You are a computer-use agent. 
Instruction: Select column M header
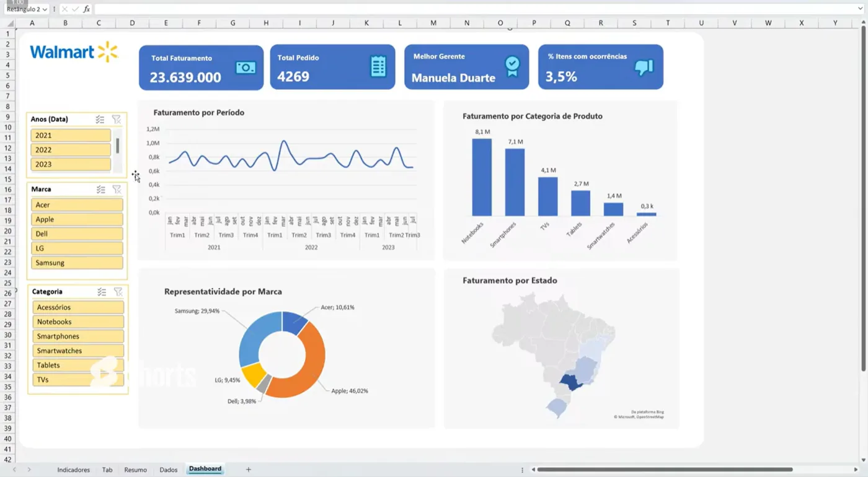coord(433,23)
